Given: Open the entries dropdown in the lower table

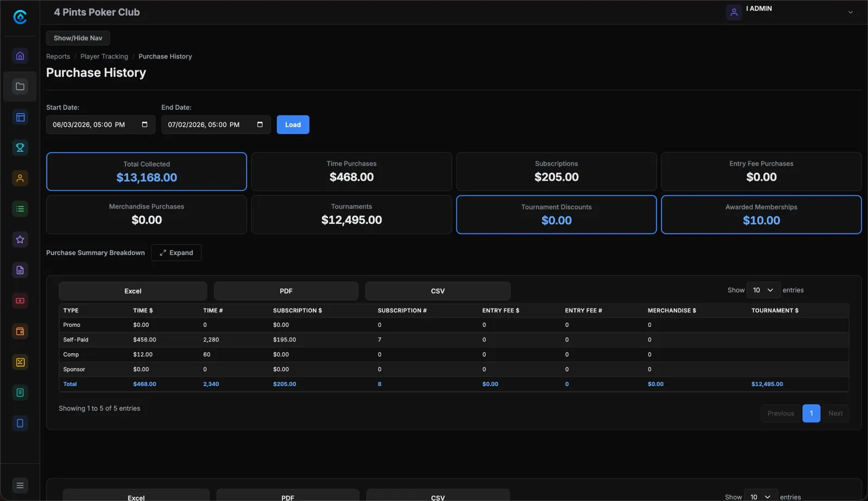Looking at the screenshot, I should point(761,496).
